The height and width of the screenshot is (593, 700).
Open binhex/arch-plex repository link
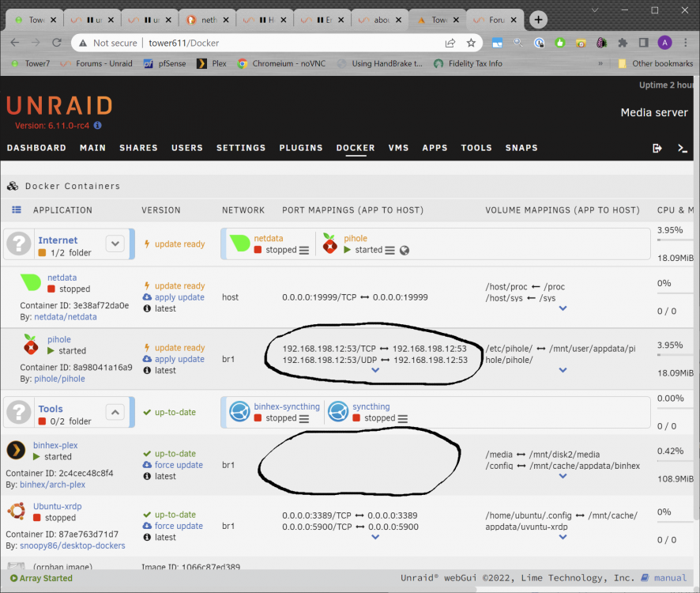[x=53, y=485]
